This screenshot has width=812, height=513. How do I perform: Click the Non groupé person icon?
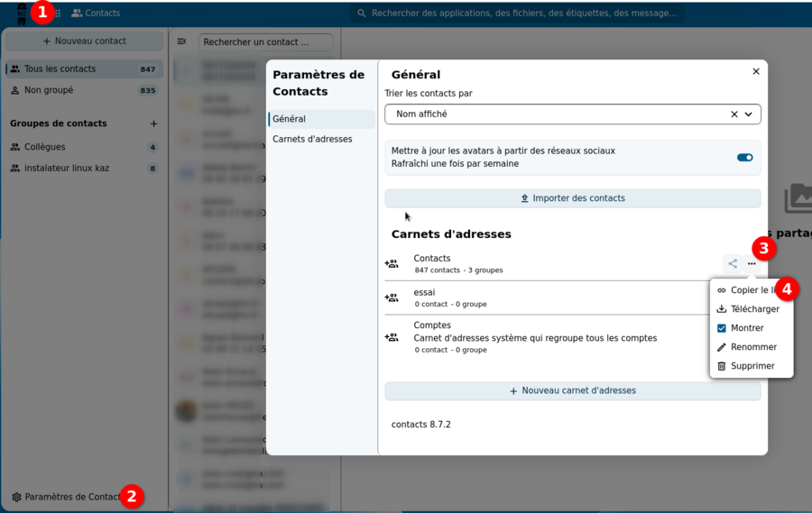click(15, 90)
